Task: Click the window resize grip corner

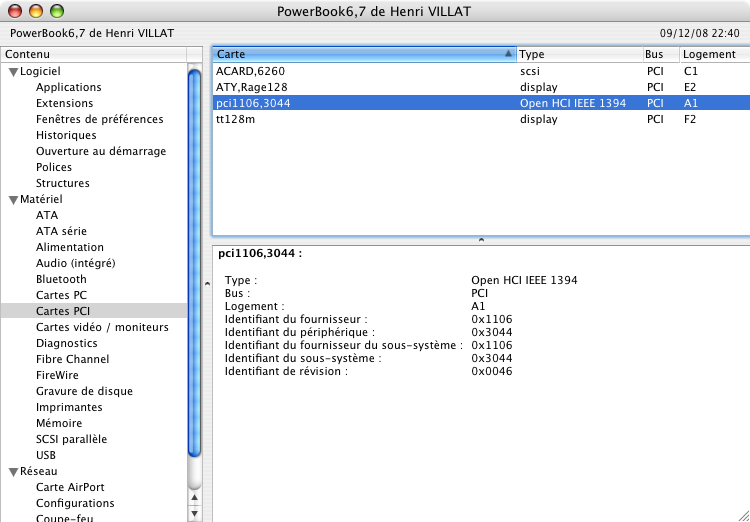Action: 742,514
